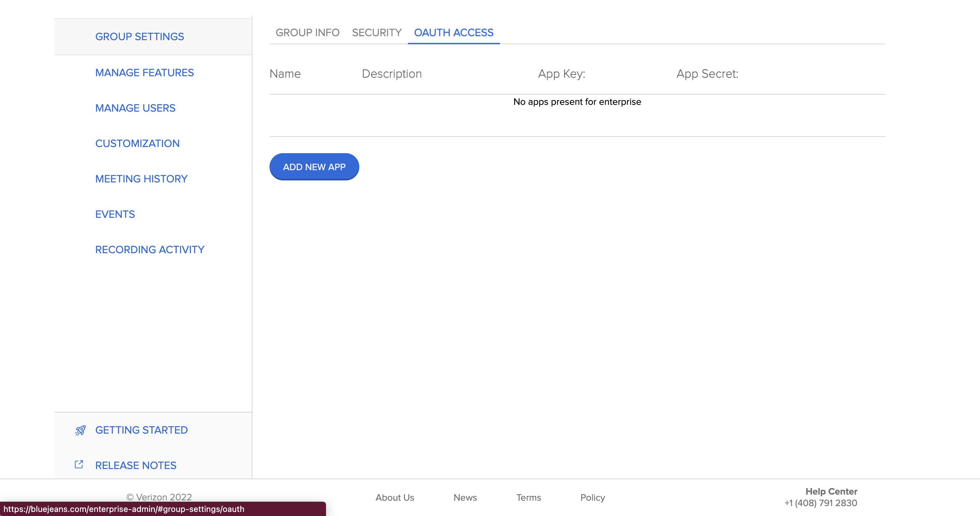Open the Getting Started link
Image resolution: width=980 pixels, height=516 pixels.
coord(141,430)
